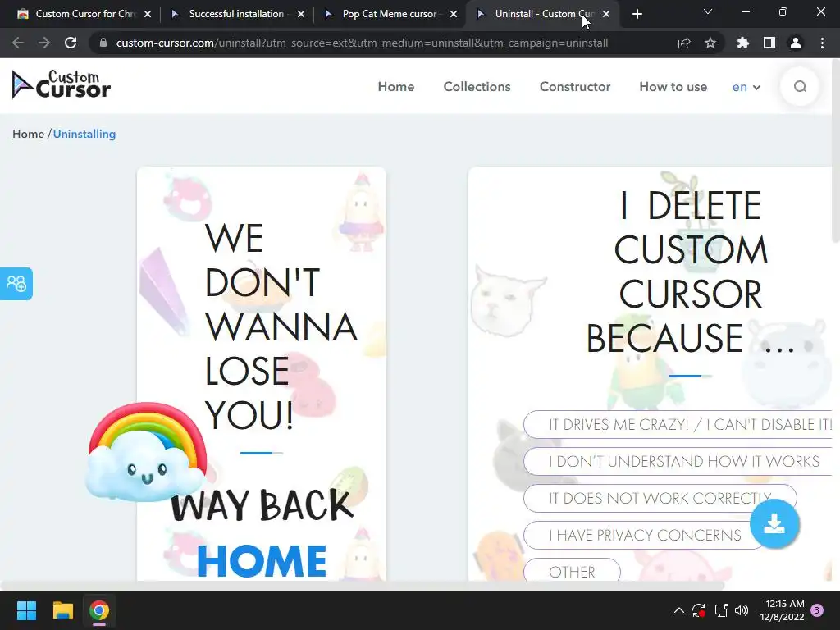The image size is (840, 630).
Task: Share this page via the share icon
Action: [x=684, y=43]
